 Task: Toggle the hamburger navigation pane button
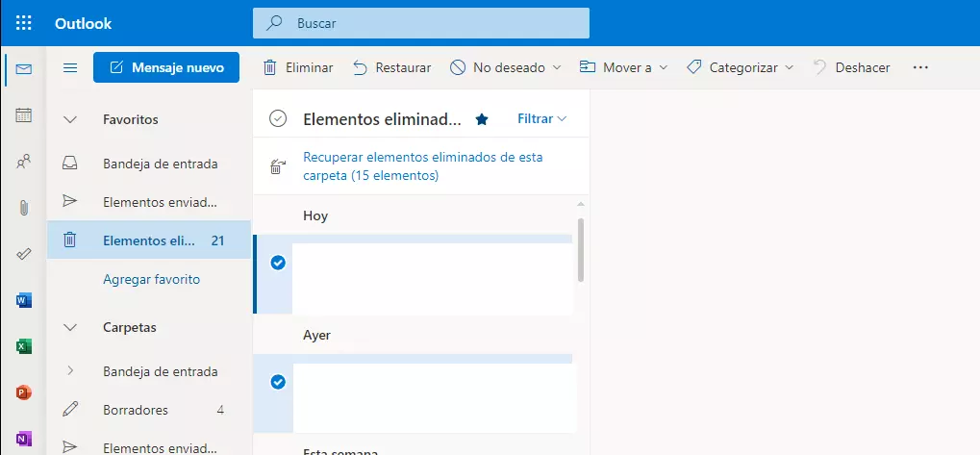tap(70, 67)
